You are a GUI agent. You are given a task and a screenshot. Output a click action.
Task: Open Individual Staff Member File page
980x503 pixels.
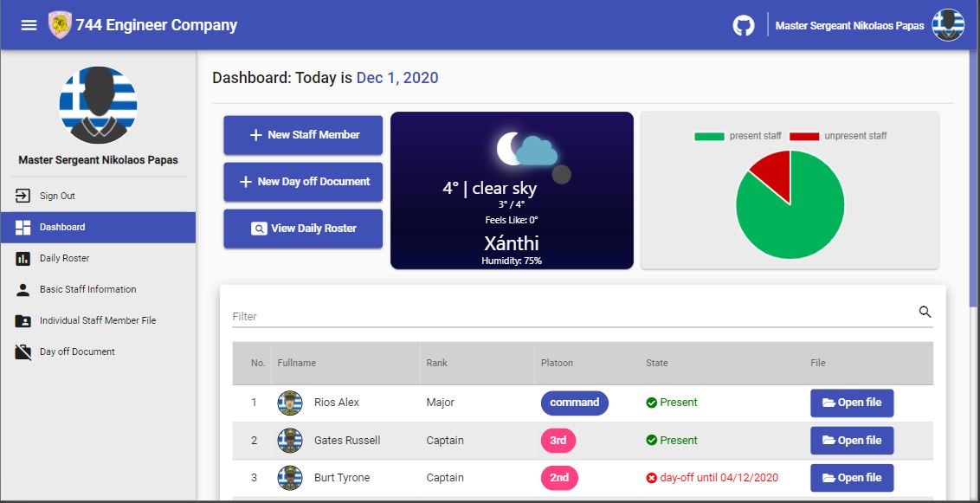click(x=98, y=321)
